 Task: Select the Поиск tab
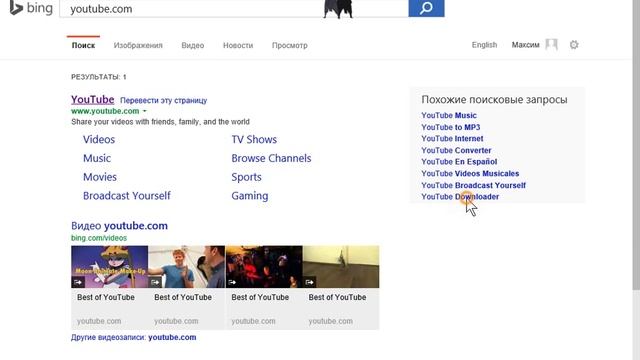click(83, 45)
